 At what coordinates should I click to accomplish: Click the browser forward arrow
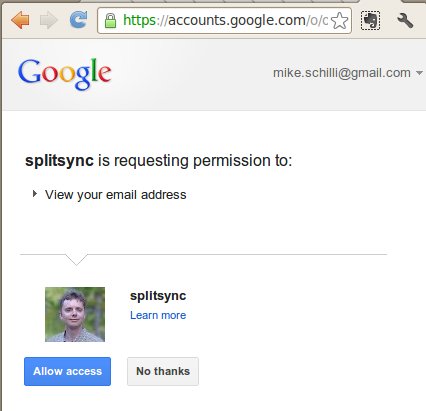coord(49,20)
